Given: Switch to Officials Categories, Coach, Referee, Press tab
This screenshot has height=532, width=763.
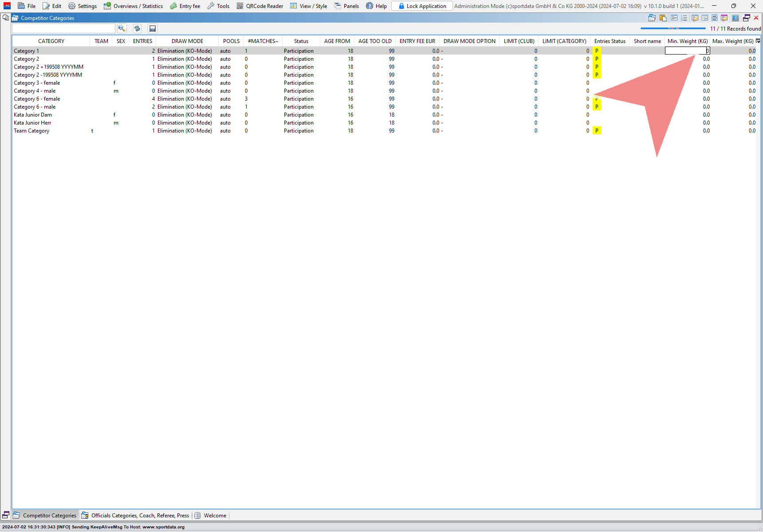Looking at the screenshot, I should [135, 516].
